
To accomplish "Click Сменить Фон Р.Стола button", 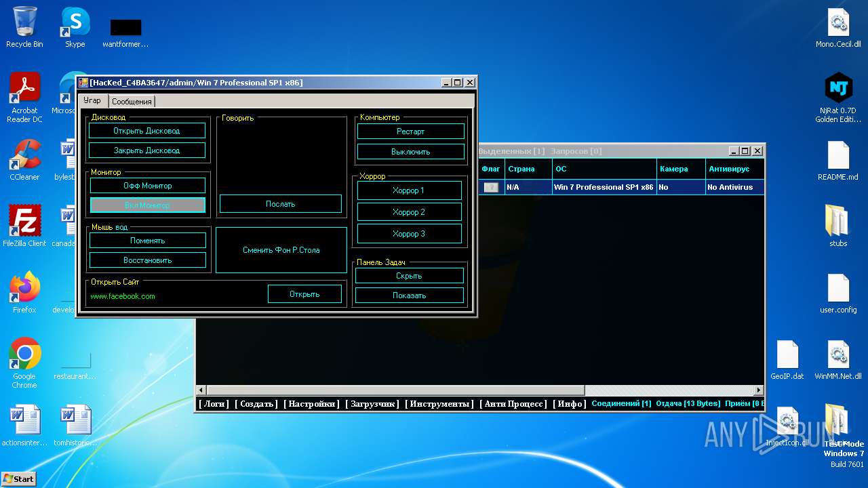I will 281,250.
